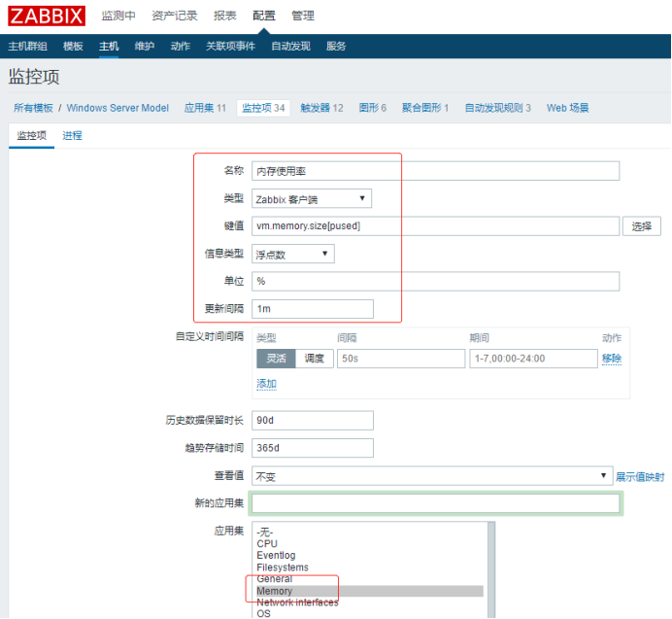Viewport: 672px width, 619px height.
Task: Click the 新的应用集 input field
Action: (435, 503)
